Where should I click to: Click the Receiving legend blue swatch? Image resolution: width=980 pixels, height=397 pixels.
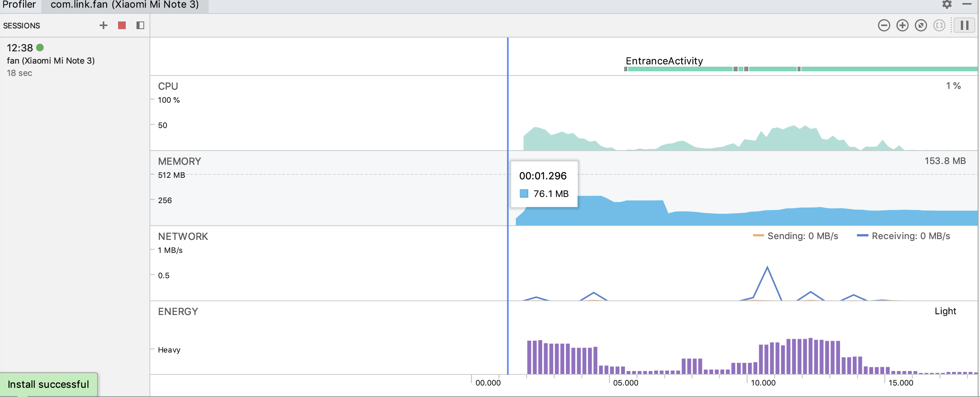(862, 236)
